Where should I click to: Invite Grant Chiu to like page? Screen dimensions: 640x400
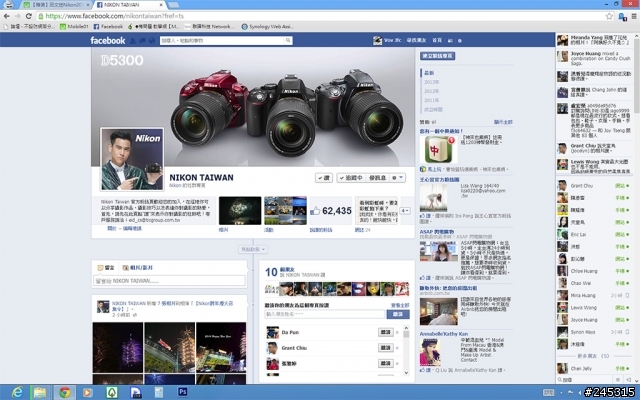click(386, 348)
